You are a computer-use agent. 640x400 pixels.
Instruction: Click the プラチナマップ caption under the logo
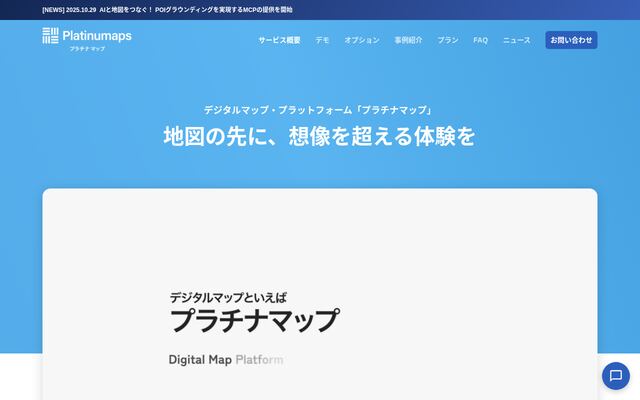click(x=87, y=49)
